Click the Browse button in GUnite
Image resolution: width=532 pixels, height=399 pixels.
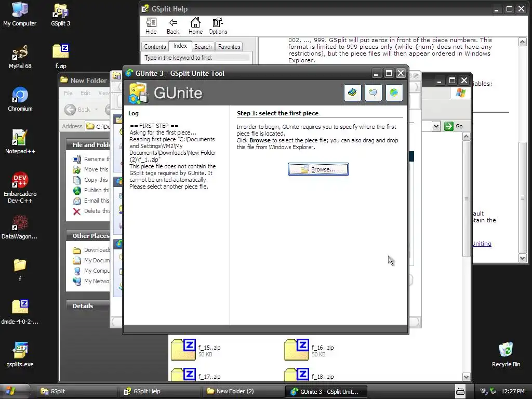pyautogui.click(x=318, y=169)
